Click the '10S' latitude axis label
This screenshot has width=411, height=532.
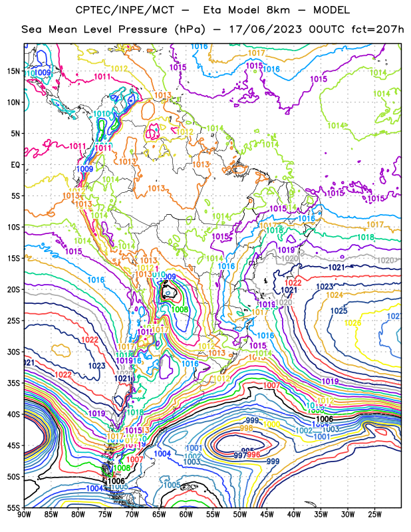14,227
